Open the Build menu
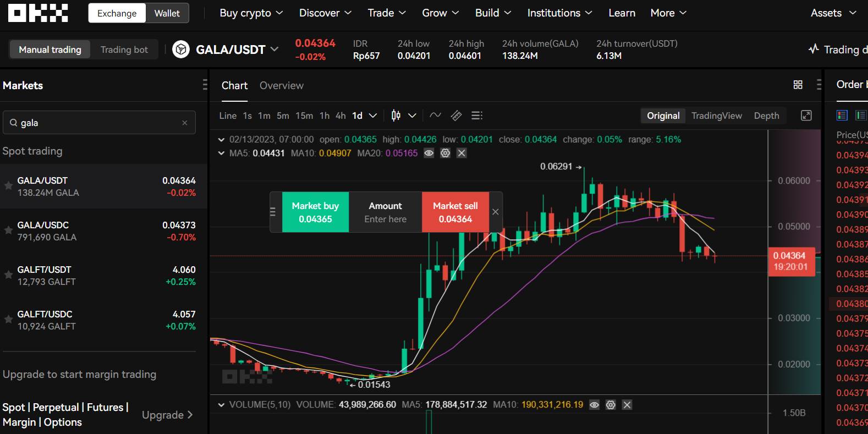868x434 pixels. point(493,13)
